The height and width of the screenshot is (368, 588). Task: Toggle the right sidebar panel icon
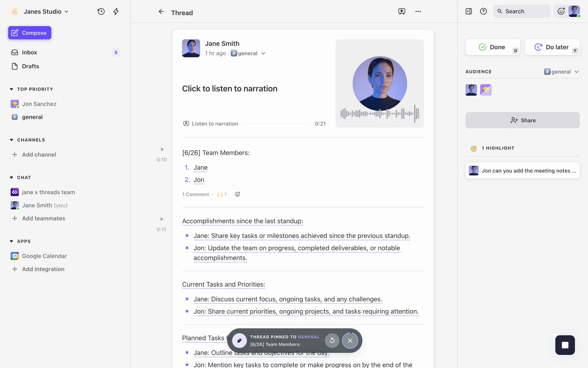[x=469, y=11]
